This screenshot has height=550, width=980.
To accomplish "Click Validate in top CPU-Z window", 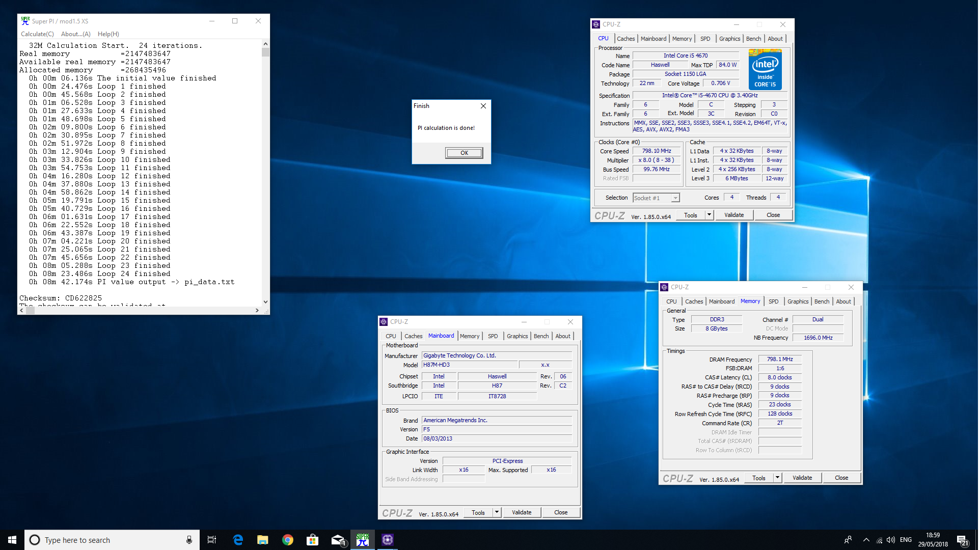I will [x=734, y=215].
